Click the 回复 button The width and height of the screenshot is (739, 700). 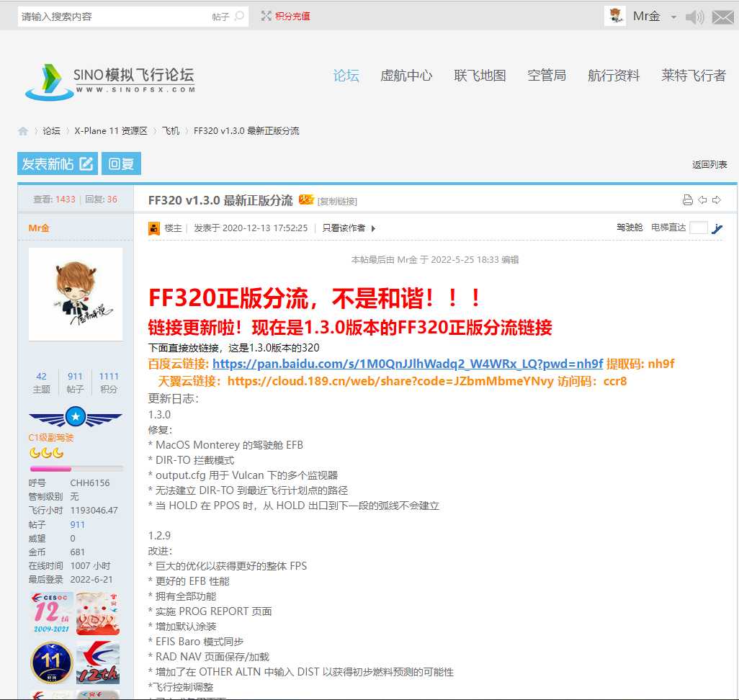coord(121,163)
